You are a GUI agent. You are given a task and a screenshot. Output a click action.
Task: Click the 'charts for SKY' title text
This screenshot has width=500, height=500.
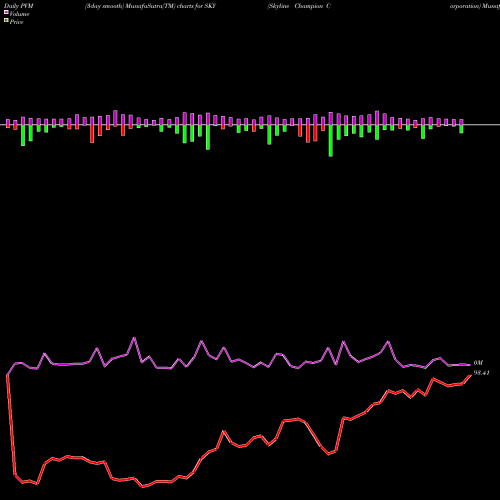(x=196, y=6)
